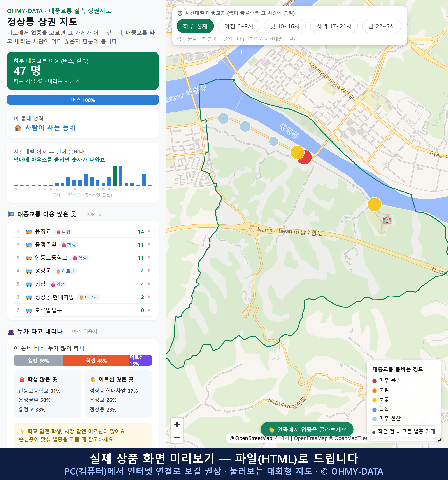Click the green 하루 대중교통 이용 summary card
The image size is (448, 480).
tap(83, 71)
